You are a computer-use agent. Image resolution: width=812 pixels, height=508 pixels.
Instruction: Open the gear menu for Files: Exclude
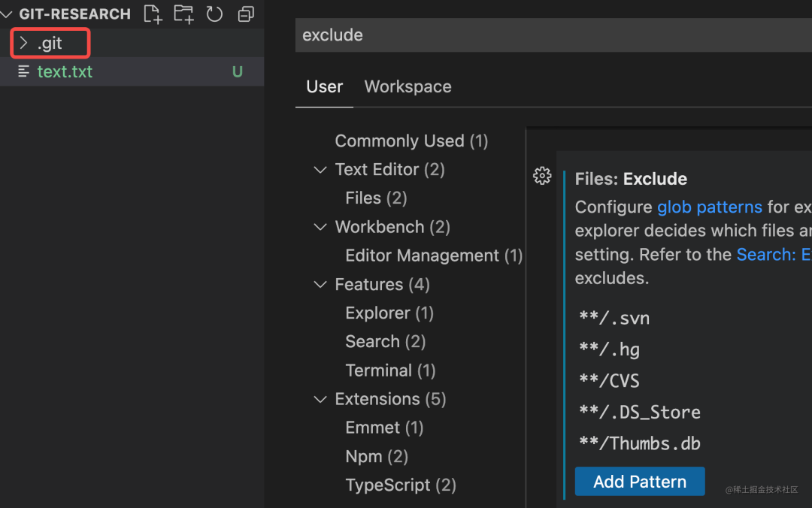point(542,176)
